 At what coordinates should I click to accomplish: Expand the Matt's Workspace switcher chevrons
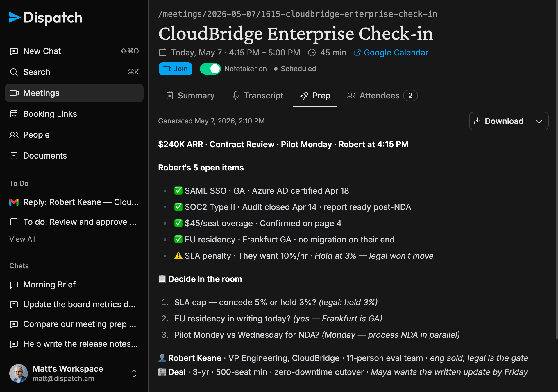pos(134,373)
